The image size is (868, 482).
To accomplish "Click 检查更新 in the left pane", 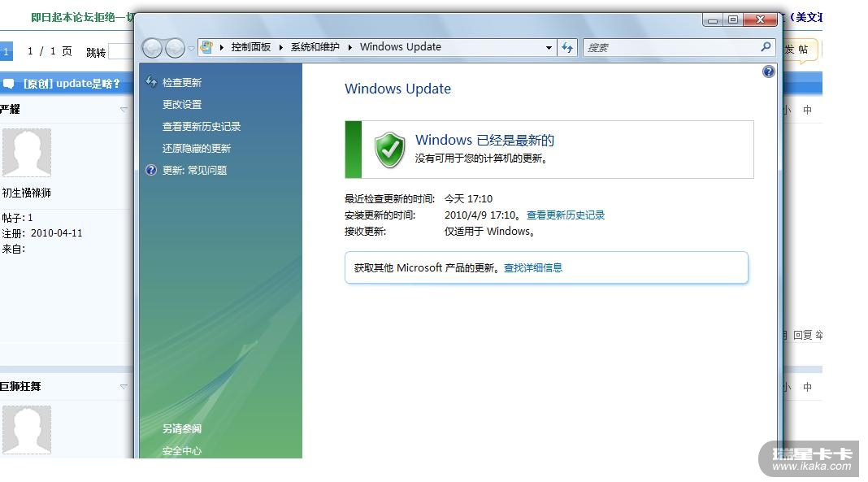I will 181,82.
